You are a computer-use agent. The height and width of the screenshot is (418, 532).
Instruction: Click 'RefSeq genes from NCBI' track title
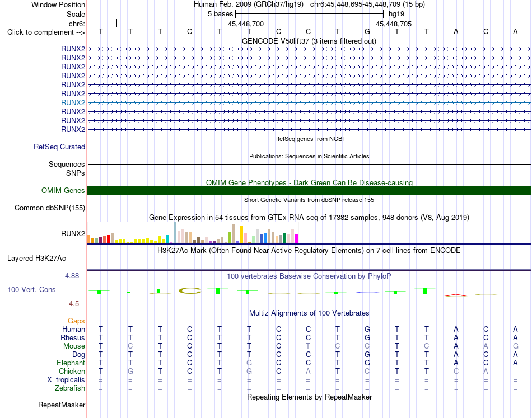(309, 139)
